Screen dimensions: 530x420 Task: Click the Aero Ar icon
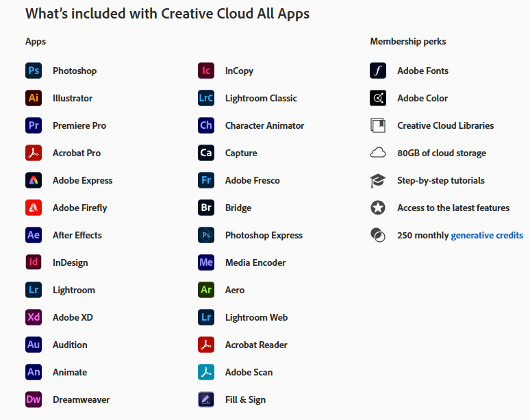[x=206, y=290]
